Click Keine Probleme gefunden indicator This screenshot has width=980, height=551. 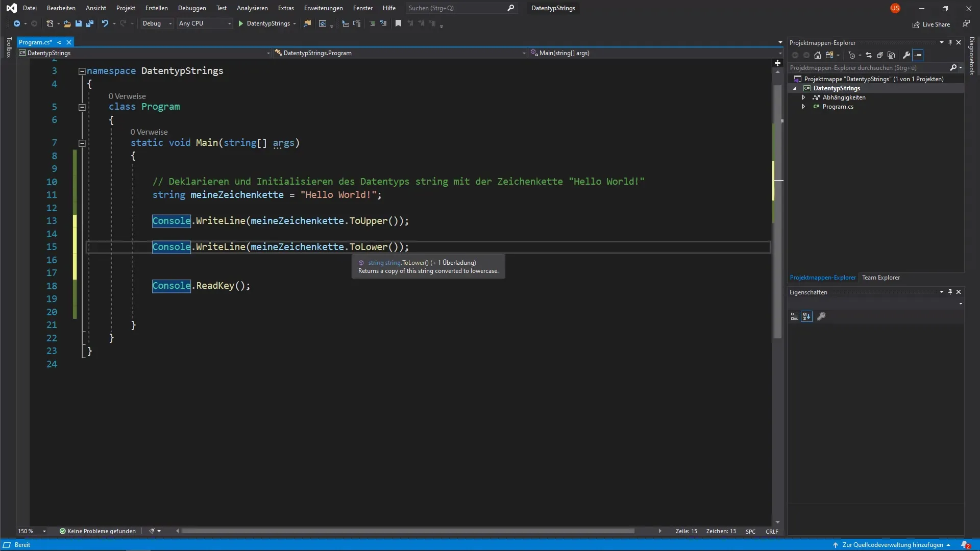pyautogui.click(x=97, y=531)
